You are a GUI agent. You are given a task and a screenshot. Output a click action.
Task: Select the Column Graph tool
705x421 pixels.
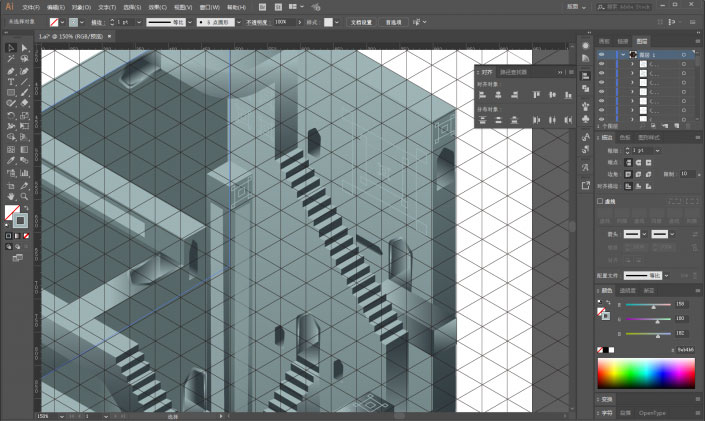point(24,173)
